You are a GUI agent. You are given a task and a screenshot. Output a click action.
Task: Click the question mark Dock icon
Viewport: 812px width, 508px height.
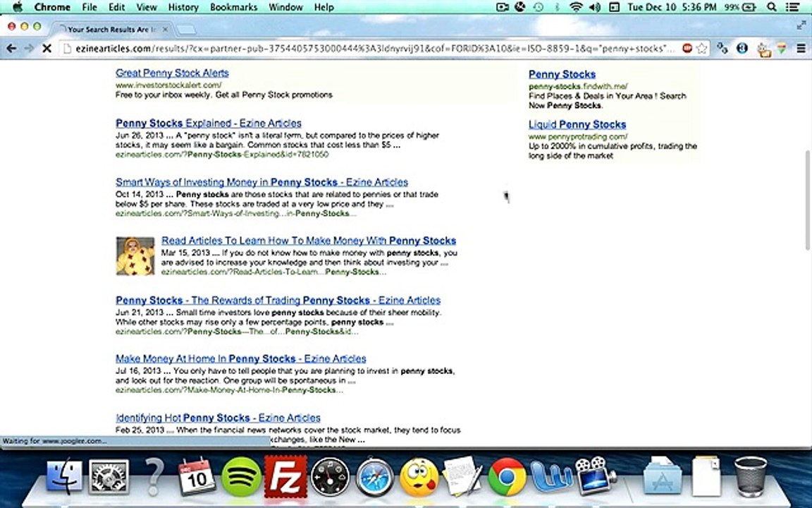point(153,477)
